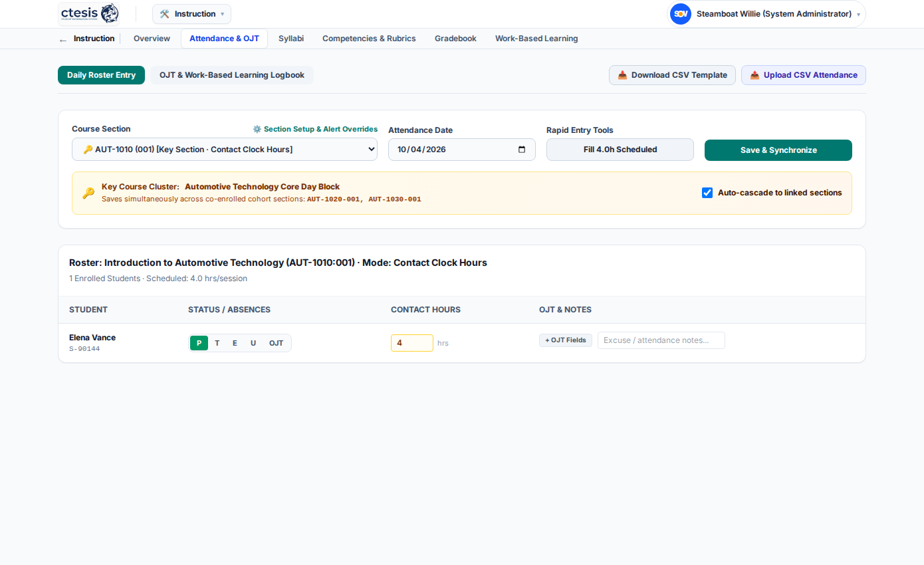924x565 pixels.
Task: Click Download CSV Template button
Action: click(672, 75)
